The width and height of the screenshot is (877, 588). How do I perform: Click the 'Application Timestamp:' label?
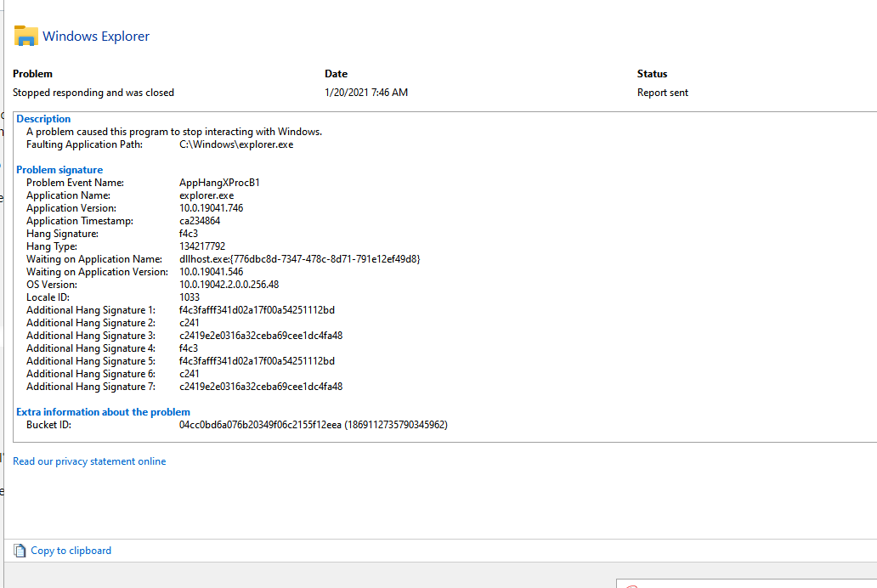[79, 221]
